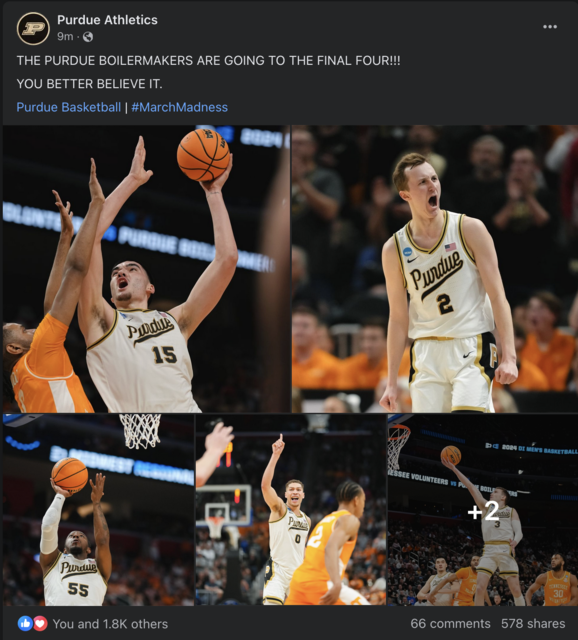Follow the Purdue Basketball tagged link

(x=69, y=107)
